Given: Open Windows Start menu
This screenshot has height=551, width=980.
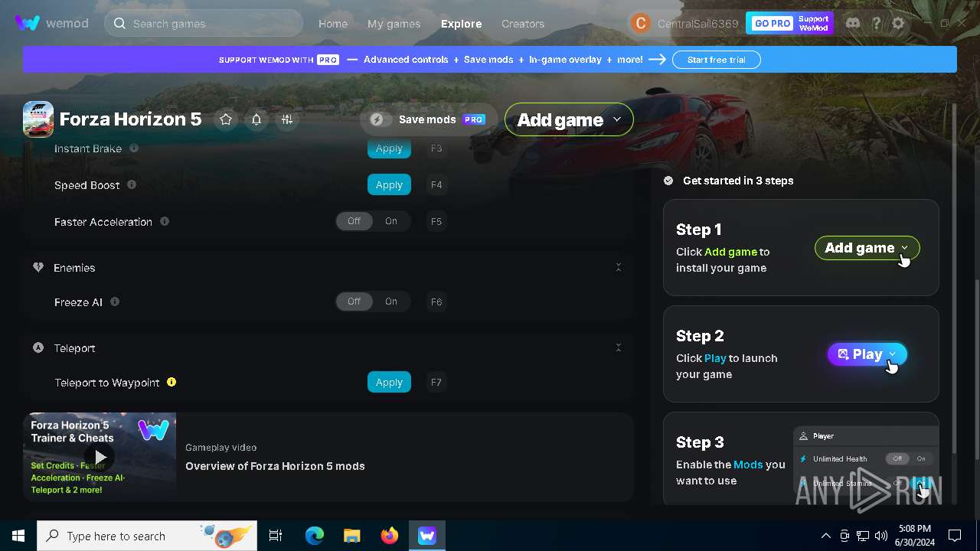Looking at the screenshot, I should (x=18, y=536).
